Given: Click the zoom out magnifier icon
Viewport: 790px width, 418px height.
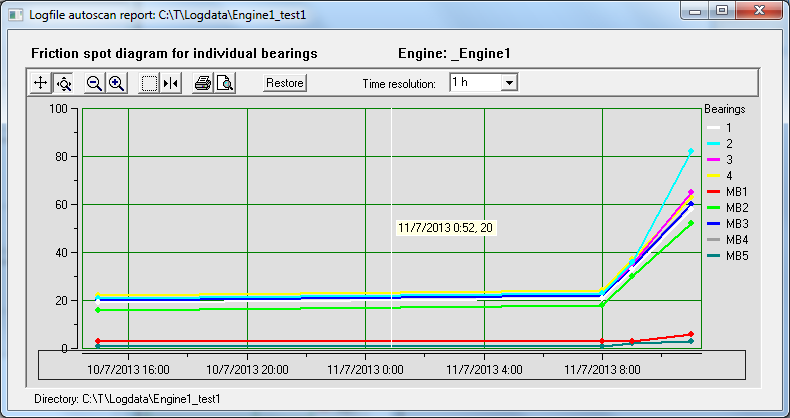Looking at the screenshot, I should coord(95,83).
